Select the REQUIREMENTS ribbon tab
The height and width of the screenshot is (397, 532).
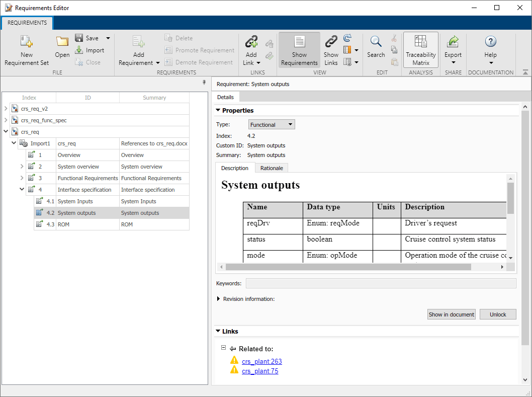pyautogui.click(x=27, y=23)
